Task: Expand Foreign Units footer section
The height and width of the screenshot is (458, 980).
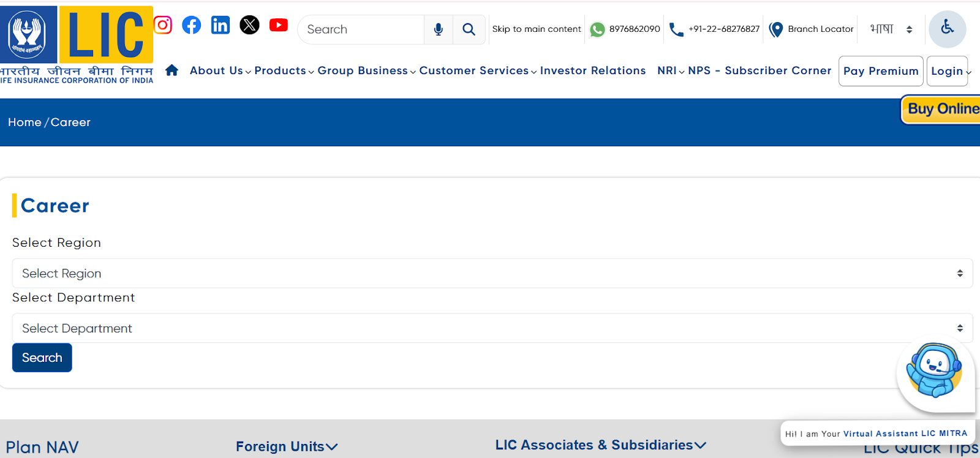Action: coord(287,446)
